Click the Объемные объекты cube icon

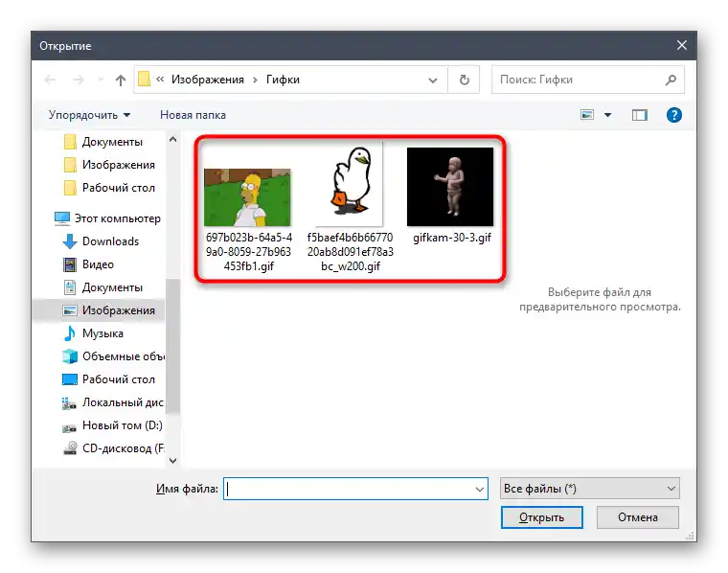(x=70, y=356)
